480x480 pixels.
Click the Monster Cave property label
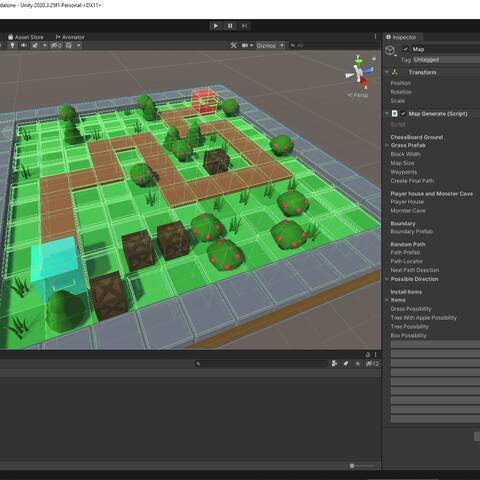point(408,211)
